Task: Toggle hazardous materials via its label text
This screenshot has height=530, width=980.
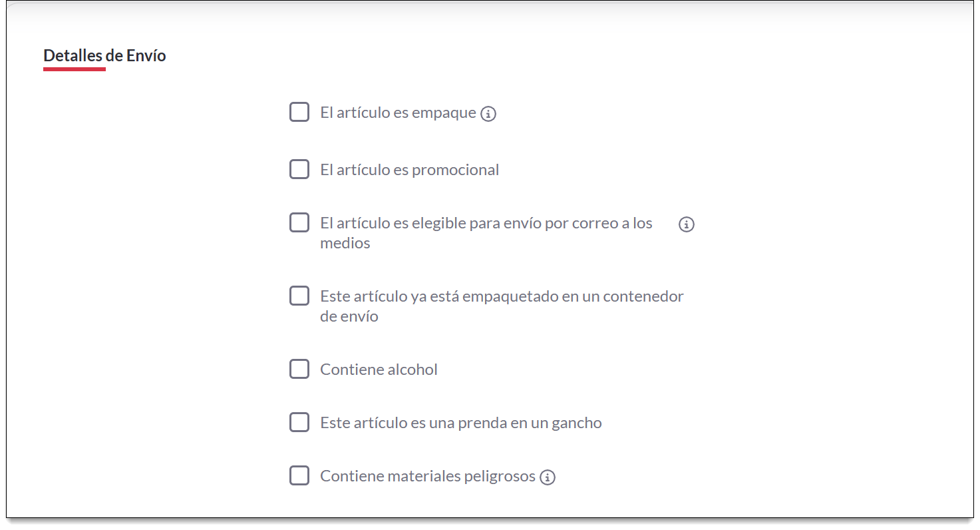Action: point(427,475)
